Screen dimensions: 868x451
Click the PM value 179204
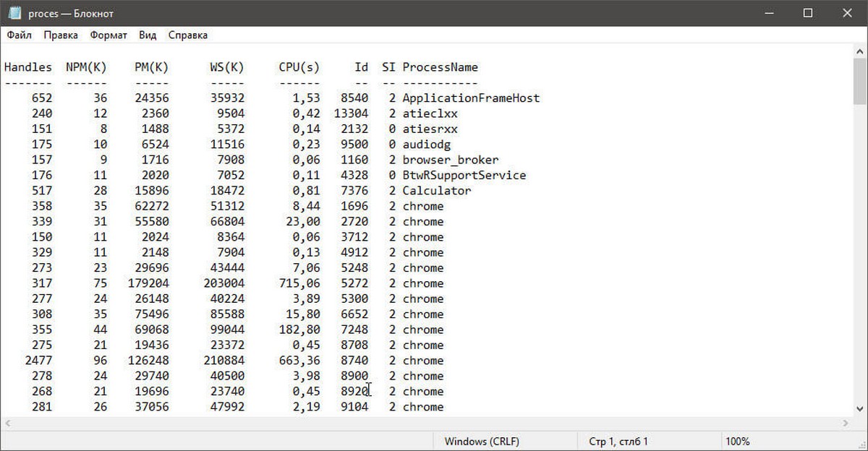(148, 283)
